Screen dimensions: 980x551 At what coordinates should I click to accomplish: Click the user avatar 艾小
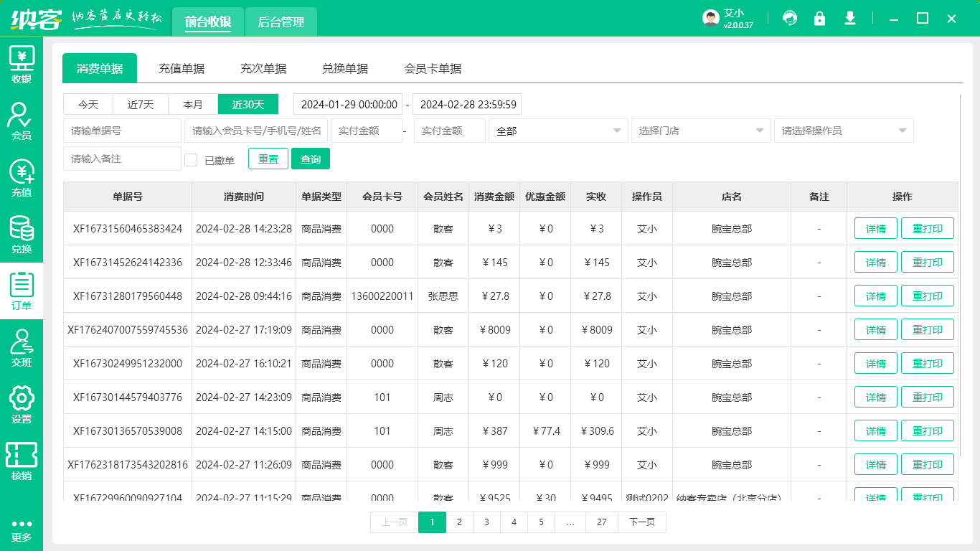click(711, 18)
